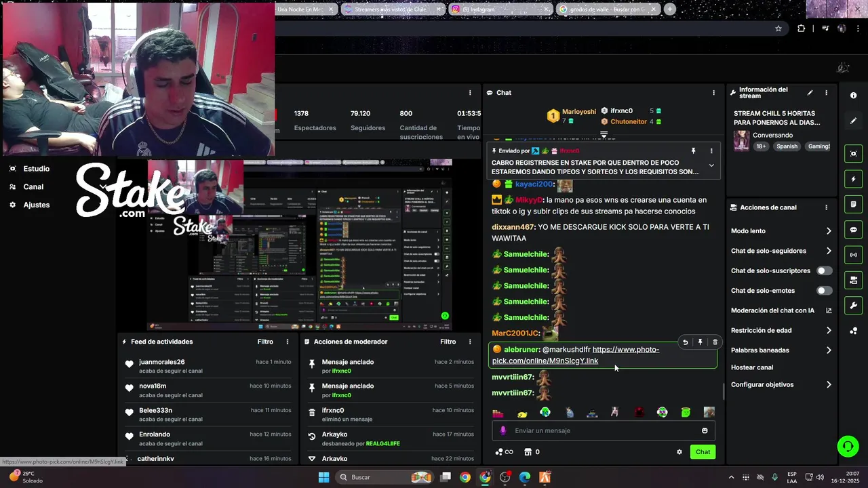Open chat settings gear icon
The height and width of the screenshot is (488, 868).
pos(679,452)
